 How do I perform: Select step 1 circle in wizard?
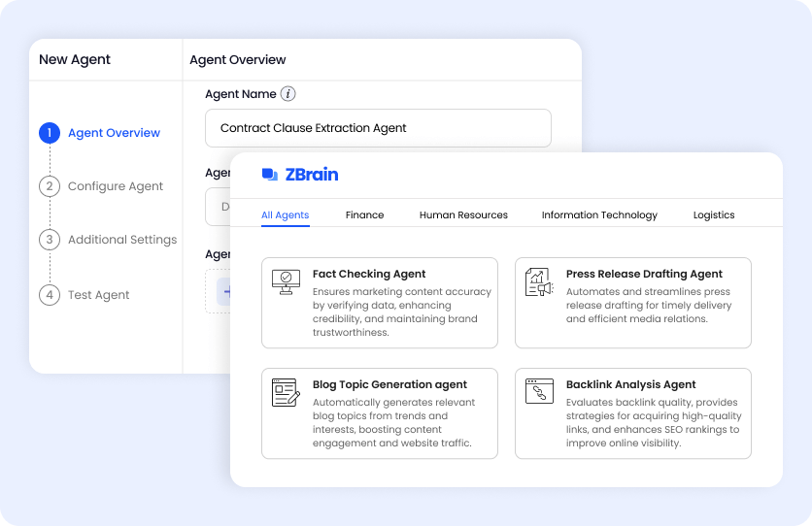coord(50,133)
